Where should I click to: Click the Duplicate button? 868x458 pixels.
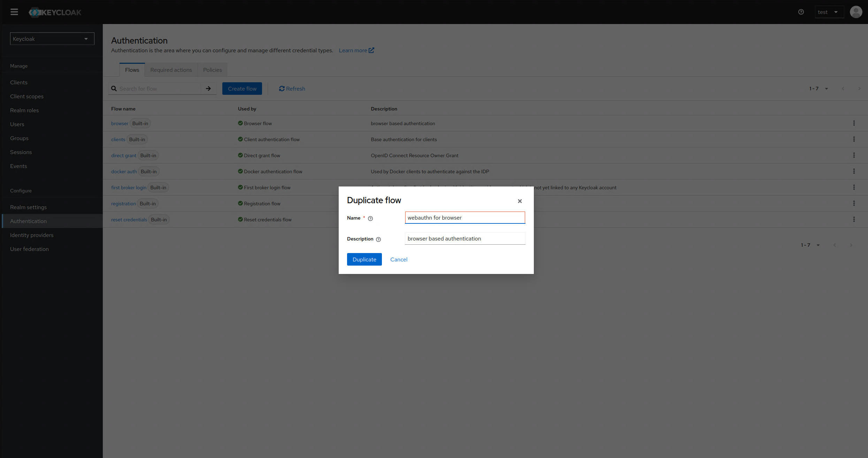[364, 259]
